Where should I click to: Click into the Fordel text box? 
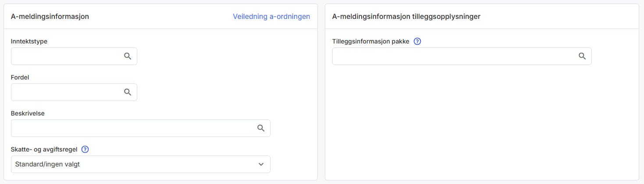click(66, 92)
